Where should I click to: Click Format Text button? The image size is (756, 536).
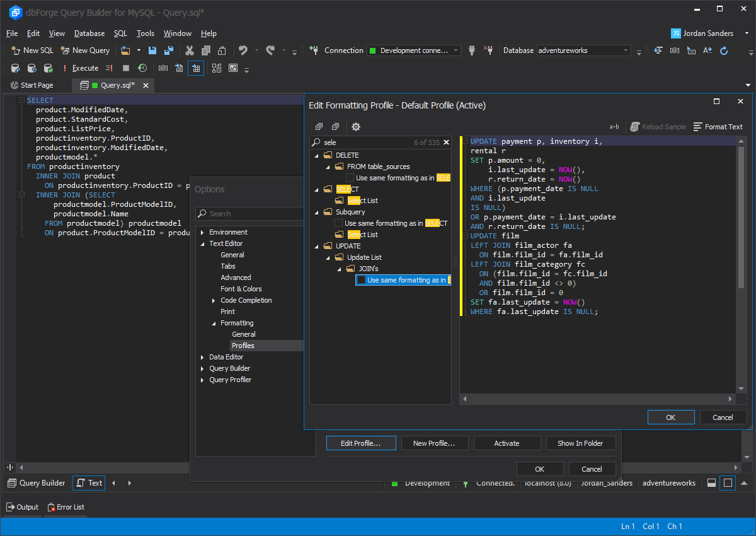(718, 127)
